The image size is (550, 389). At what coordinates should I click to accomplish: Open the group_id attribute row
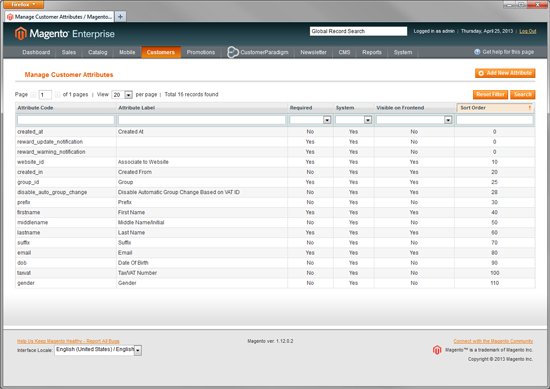click(x=275, y=182)
